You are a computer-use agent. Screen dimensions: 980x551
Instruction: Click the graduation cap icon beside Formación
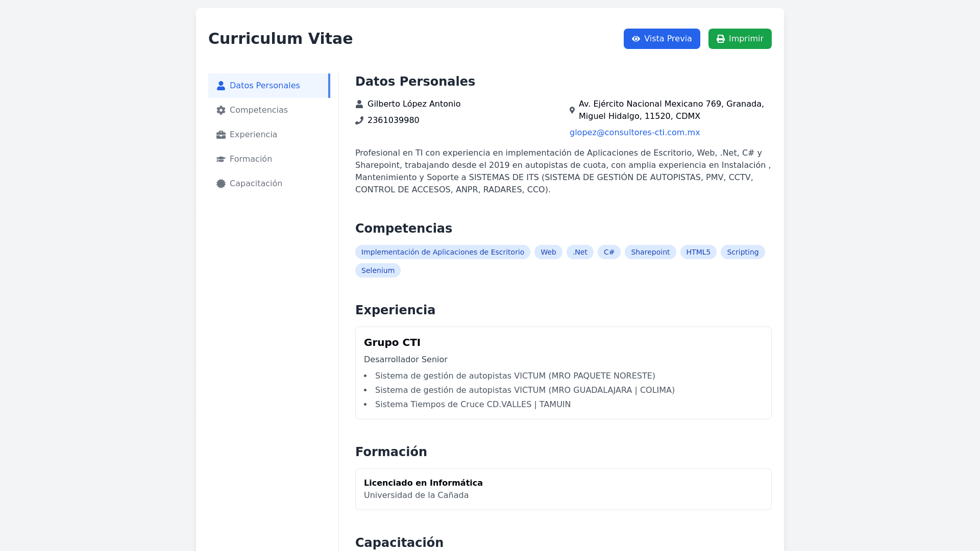(221, 159)
